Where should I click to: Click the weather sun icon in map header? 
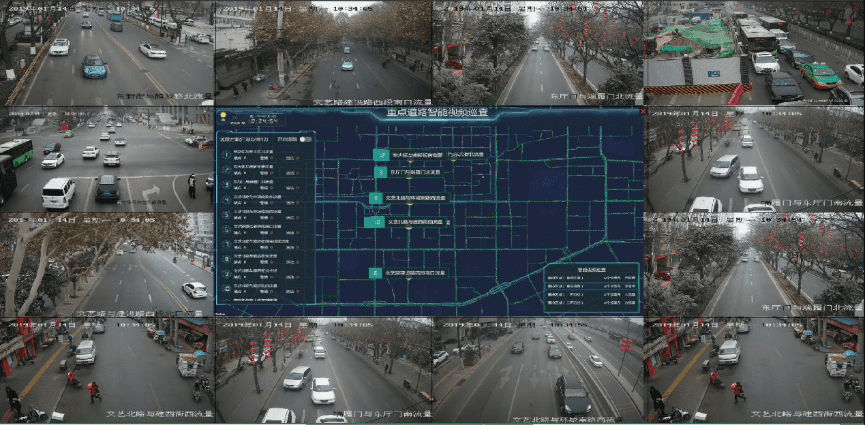point(223,116)
